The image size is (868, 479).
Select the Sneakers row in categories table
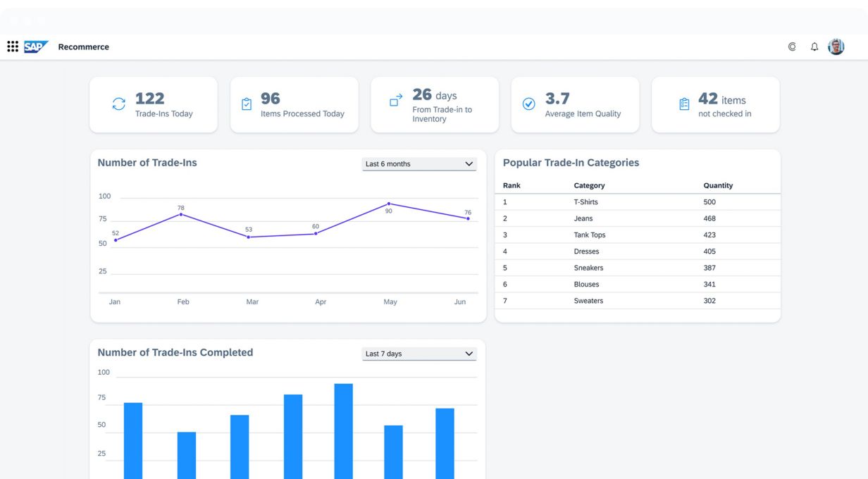point(637,268)
